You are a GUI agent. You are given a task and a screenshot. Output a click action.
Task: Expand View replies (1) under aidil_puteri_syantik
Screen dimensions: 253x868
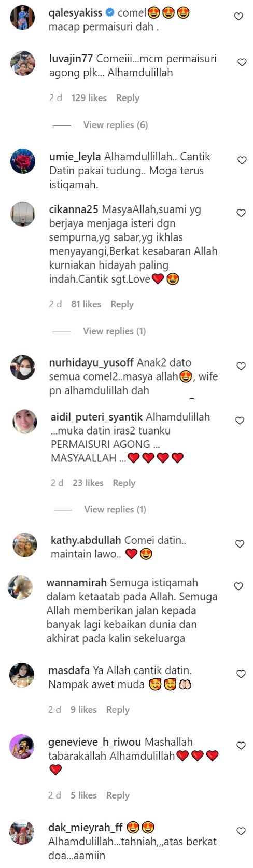click(115, 509)
